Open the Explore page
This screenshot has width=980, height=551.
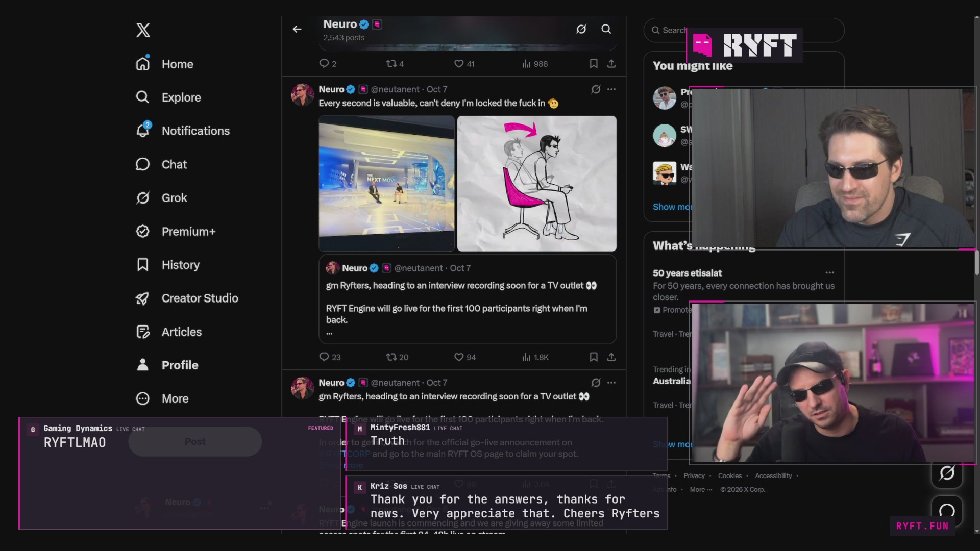tap(168, 97)
